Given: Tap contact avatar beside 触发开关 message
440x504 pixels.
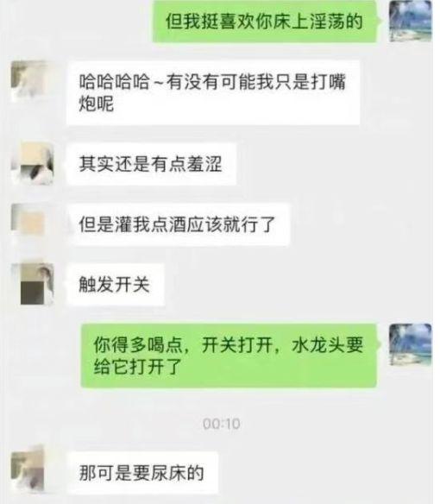Looking at the screenshot, I should pyautogui.click(x=32, y=284).
